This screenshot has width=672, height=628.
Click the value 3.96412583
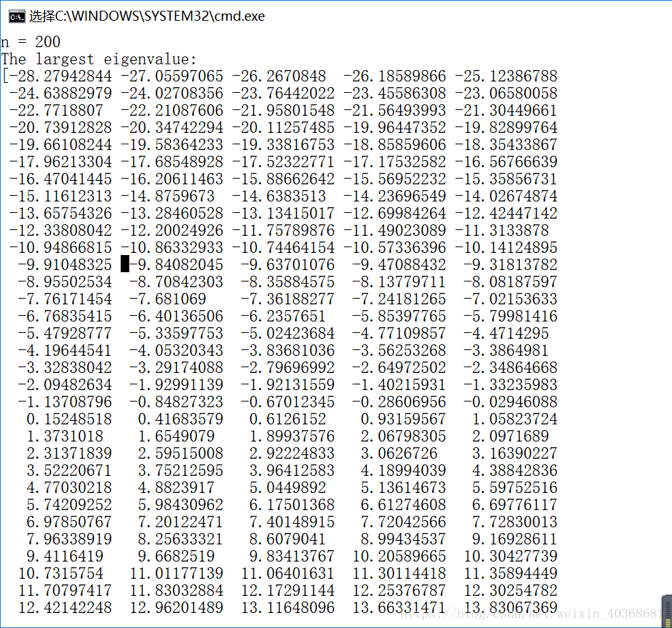pos(292,471)
